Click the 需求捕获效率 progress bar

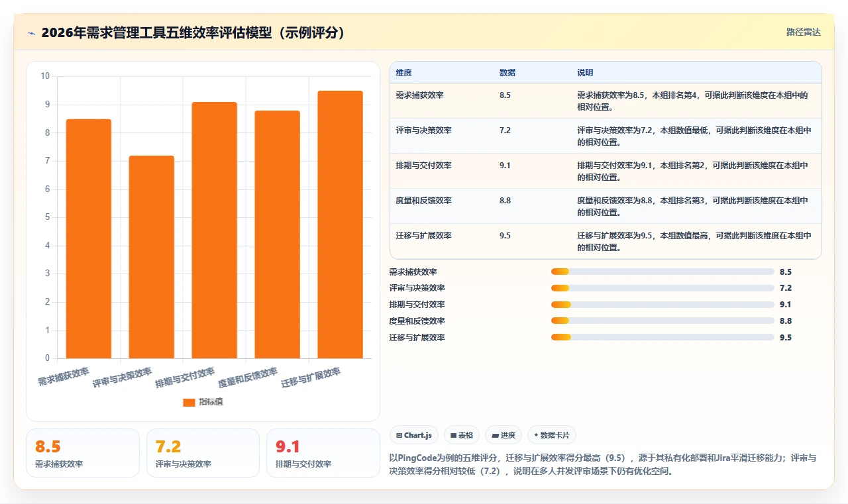[662, 272]
